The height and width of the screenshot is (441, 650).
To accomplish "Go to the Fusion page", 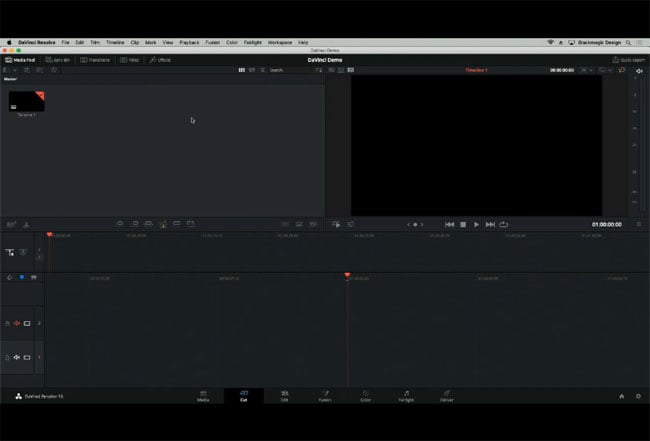I will pyautogui.click(x=325, y=396).
